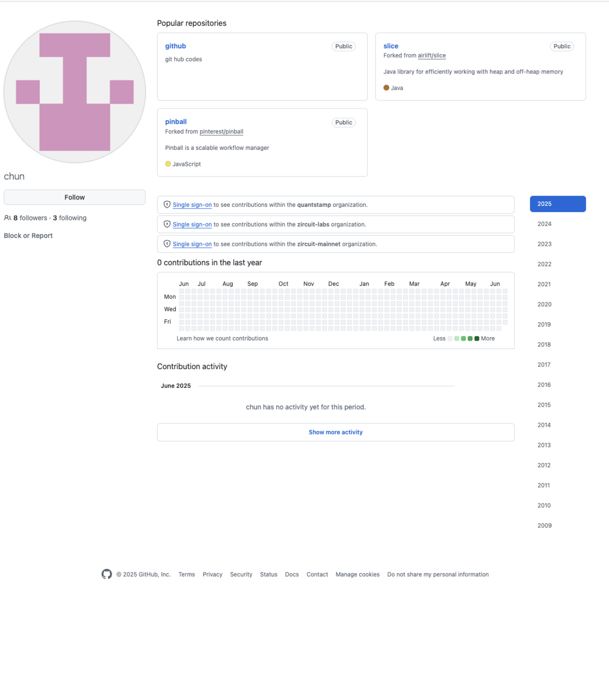This screenshot has width=609, height=700.
Task: Click the shield icon beside zircuit-mainnet sign-on
Action: 167,244
